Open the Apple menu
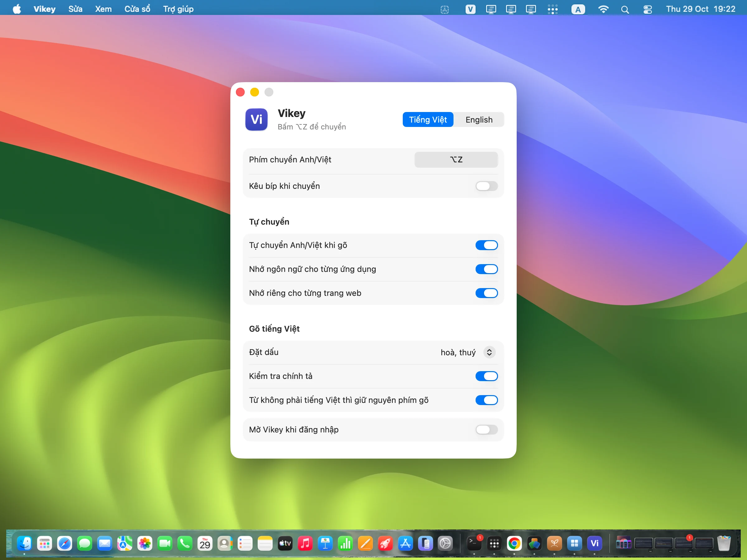 (x=17, y=9)
